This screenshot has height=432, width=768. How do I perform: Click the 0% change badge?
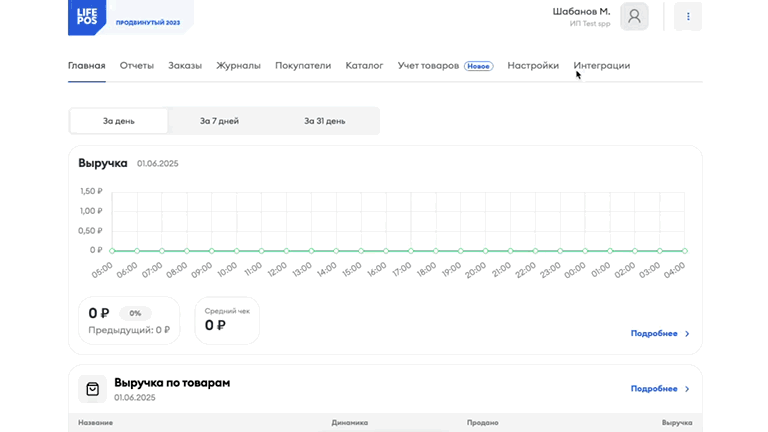pyautogui.click(x=135, y=313)
